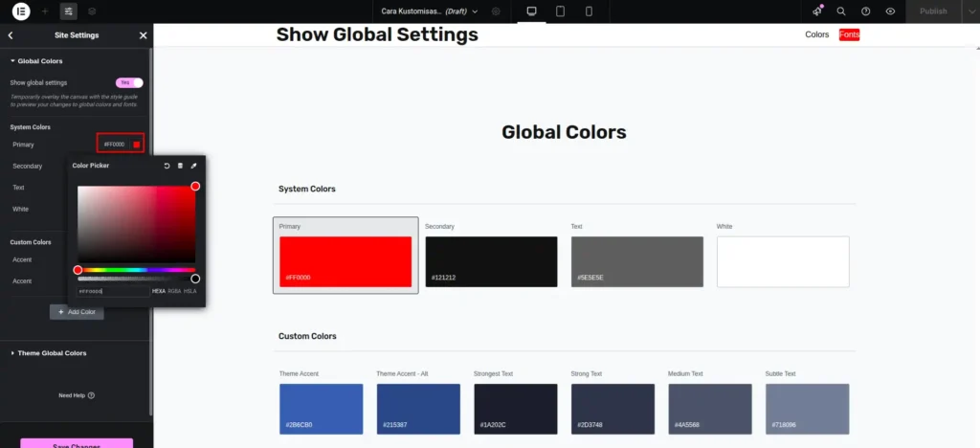
Task: Open the Finder search icon
Action: pos(841,11)
